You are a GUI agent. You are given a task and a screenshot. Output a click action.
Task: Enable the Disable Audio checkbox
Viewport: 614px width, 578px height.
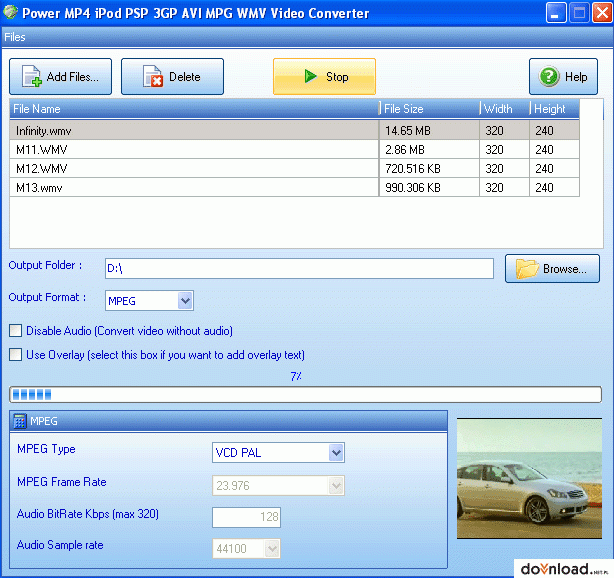[x=16, y=331]
